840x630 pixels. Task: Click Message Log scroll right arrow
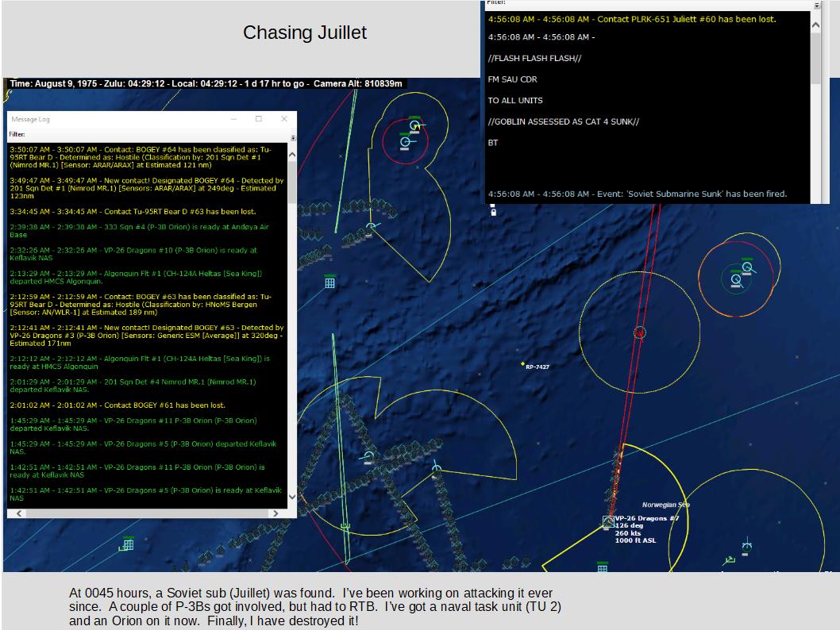click(x=276, y=513)
